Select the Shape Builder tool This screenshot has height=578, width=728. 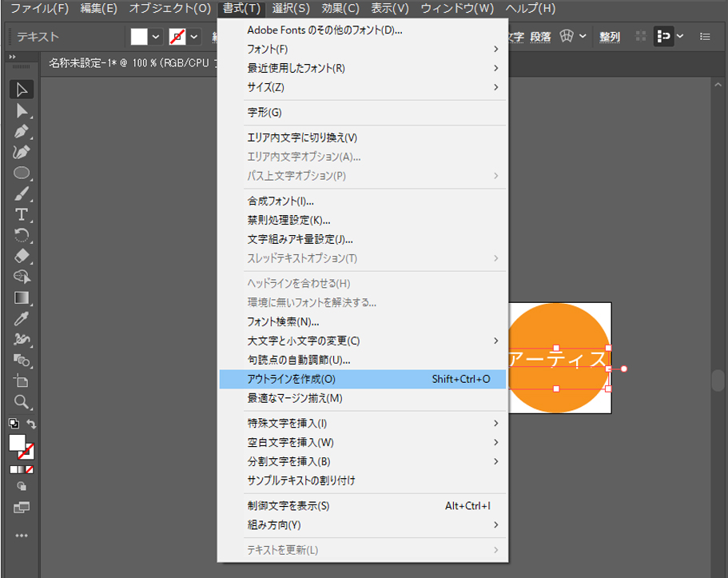click(x=22, y=277)
